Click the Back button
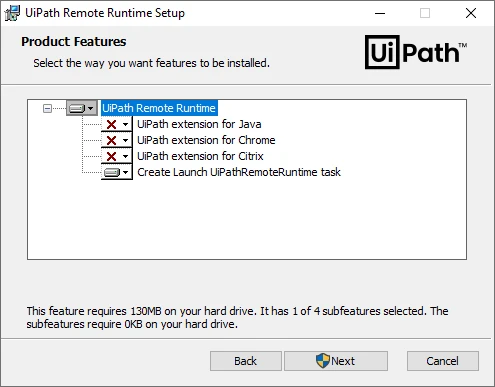Screen dimensions: 495x387 point(246,361)
